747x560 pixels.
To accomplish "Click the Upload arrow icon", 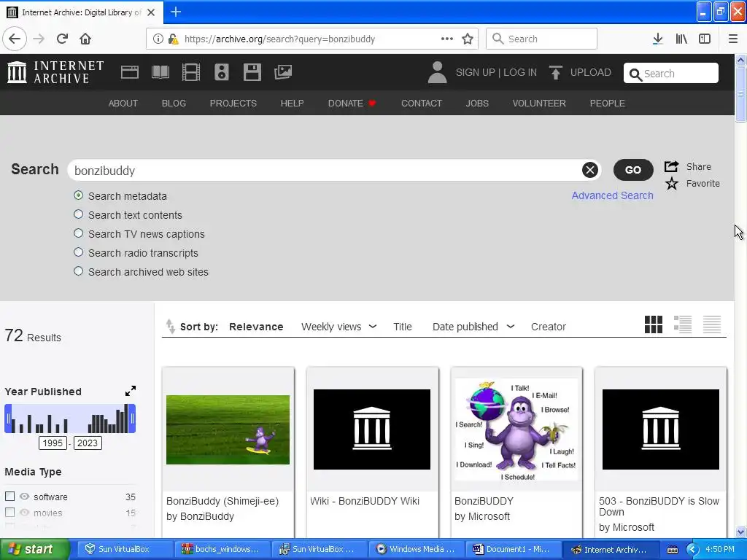I will point(555,72).
